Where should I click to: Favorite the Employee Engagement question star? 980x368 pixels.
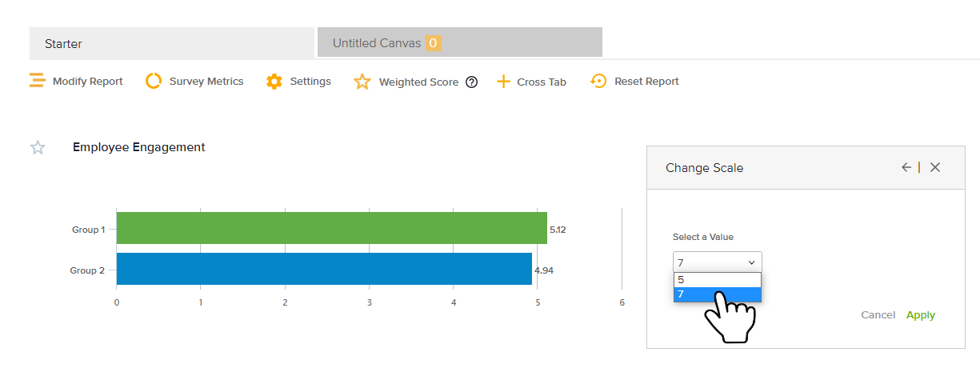(38, 147)
